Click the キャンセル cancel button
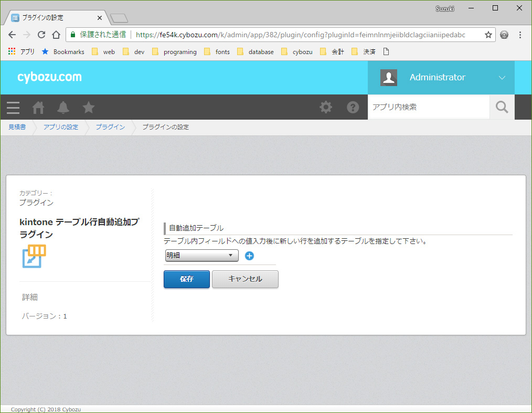 point(245,279)
